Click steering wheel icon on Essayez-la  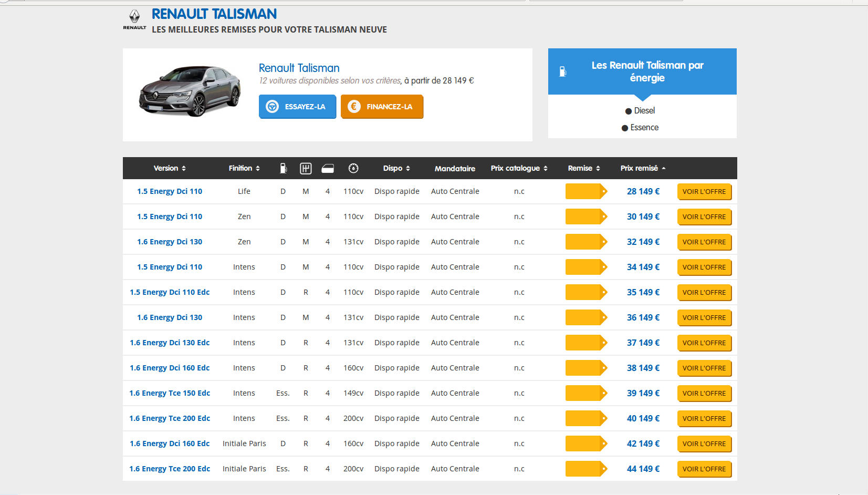272,107
